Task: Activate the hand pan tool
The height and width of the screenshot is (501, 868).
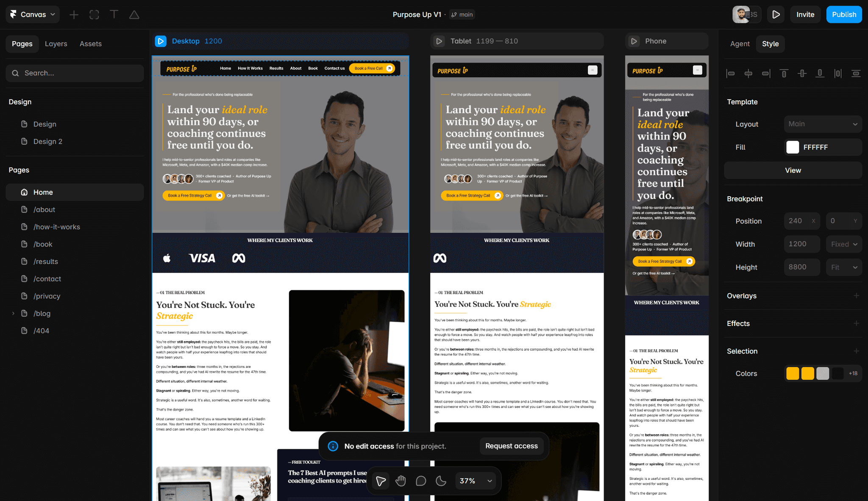Action: tap(401, 481)
